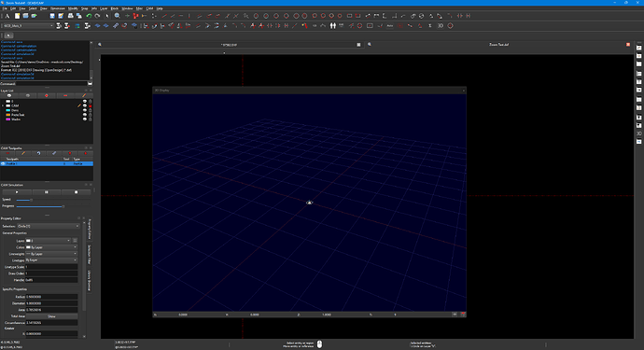Open the Modify menu
The width and height of the screenshot is (644, 350).
[x=73, y=8]
